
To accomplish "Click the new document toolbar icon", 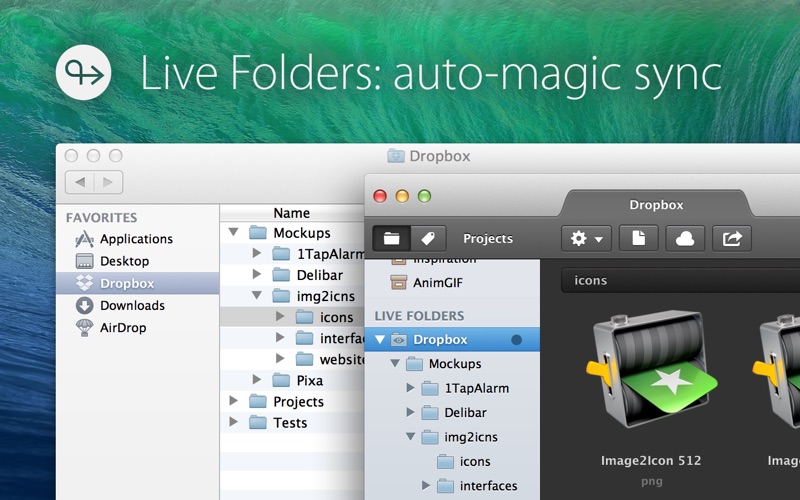I will point(638,238).
